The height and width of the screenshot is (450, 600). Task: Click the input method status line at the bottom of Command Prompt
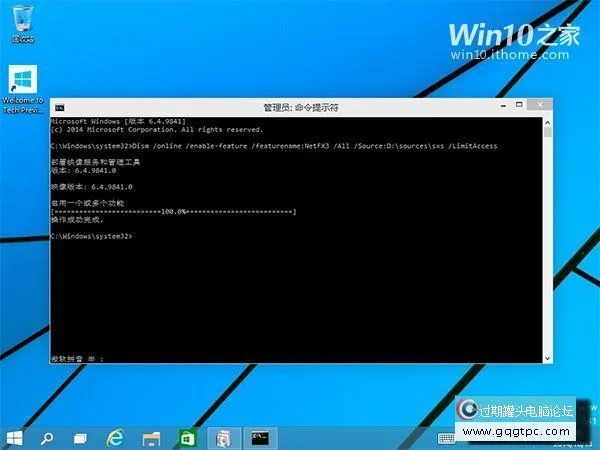tap(80, 357)
